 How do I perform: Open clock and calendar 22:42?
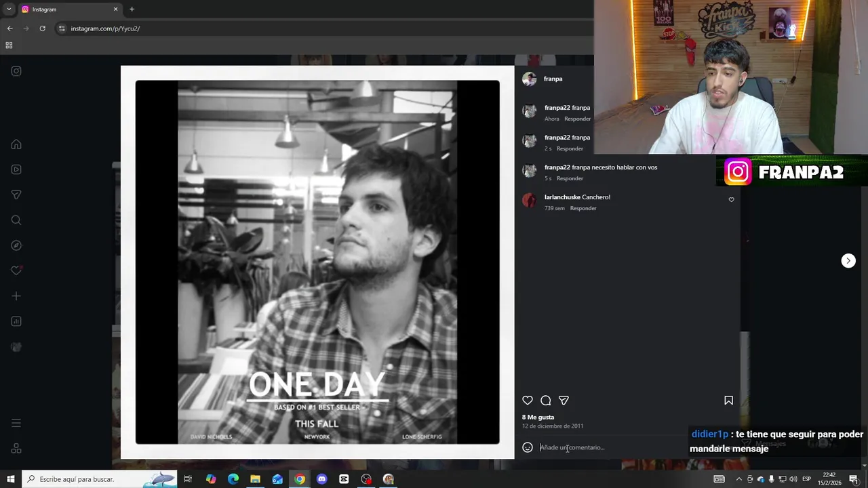click(829, 479)
